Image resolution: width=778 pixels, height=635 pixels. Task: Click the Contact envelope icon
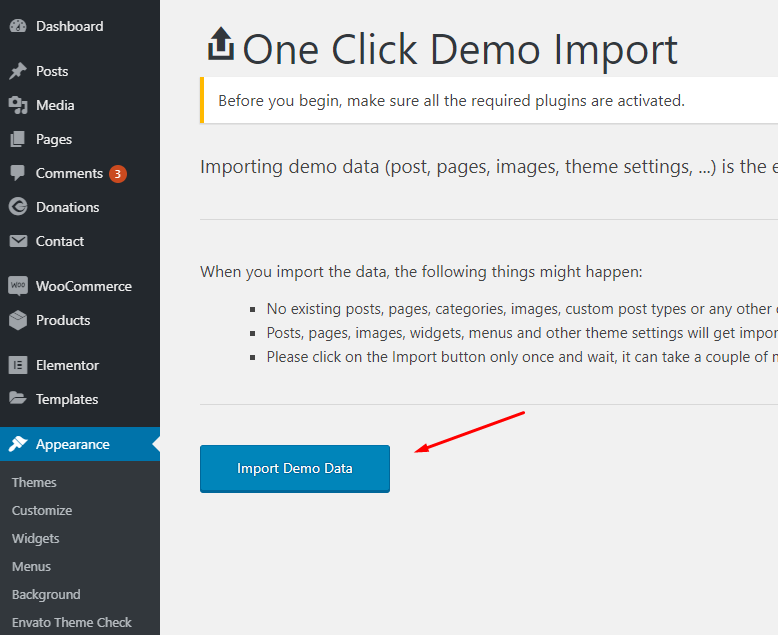pyautogui.click(x=18, y=241)
